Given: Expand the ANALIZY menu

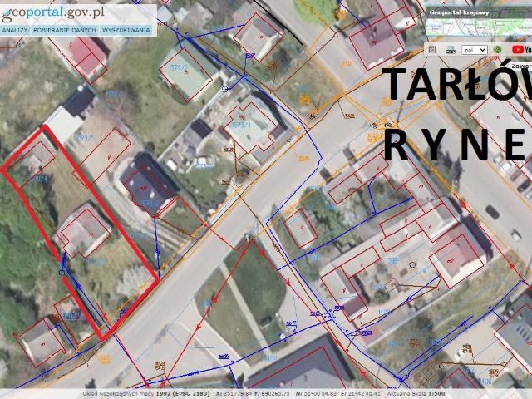Looking at the screenshot, I should pyautogui.click(x=14, y=30).
